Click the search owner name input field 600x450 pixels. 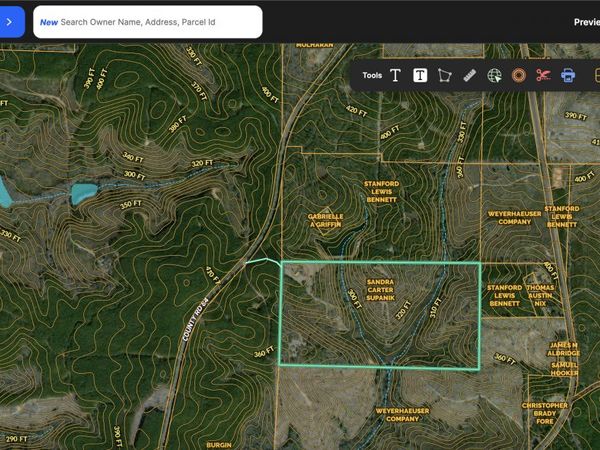[x=148, y=21]
